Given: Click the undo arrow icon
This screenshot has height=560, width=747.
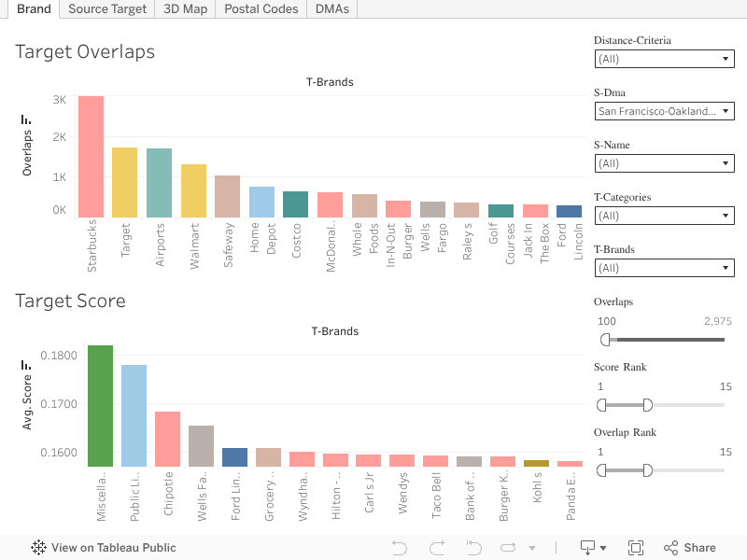Looking at the screenshot, I should (400, 548).
